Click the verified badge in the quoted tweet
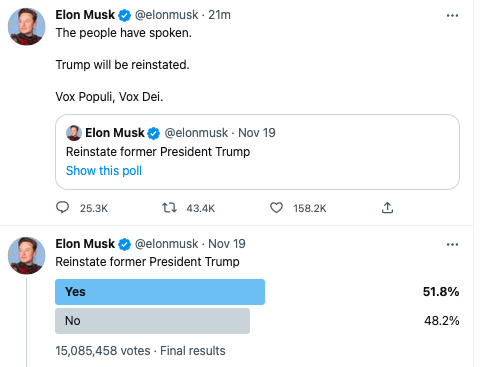This screenshot has width=481, height=367. pos(154,133)
